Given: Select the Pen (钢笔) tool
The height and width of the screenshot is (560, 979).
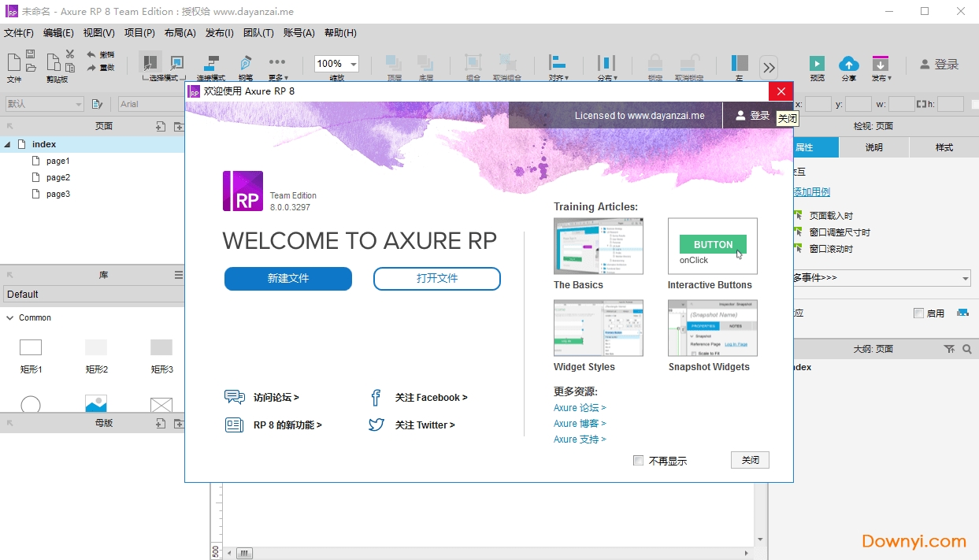Looking at the screenshot, I should (x=246, y=63).
